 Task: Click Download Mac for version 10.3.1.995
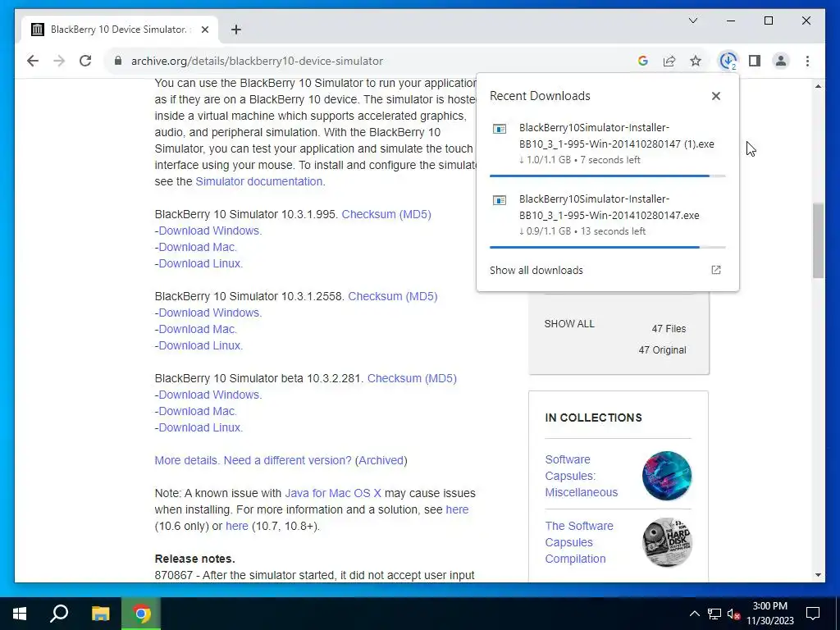coord(197,248)
